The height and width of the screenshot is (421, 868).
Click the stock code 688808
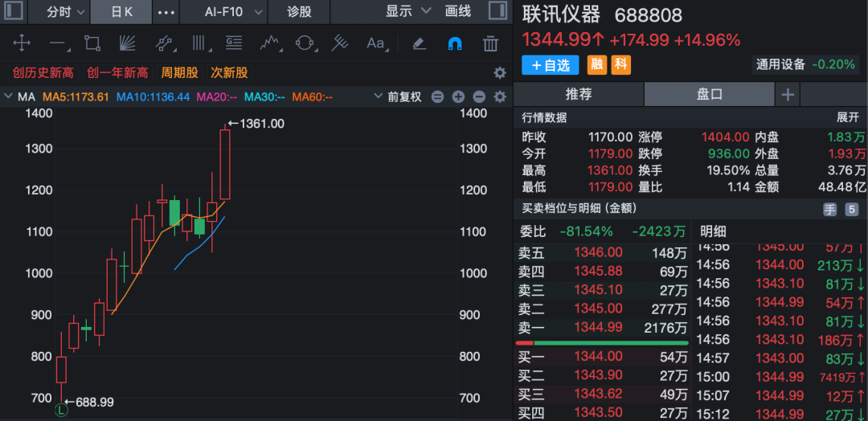coord(649,15)
